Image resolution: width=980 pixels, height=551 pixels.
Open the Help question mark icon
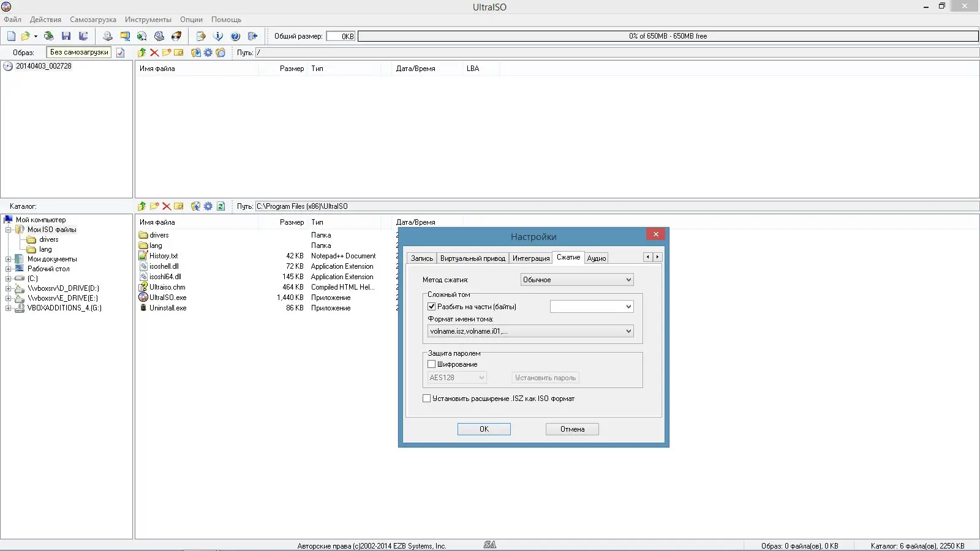click(235, 36)
